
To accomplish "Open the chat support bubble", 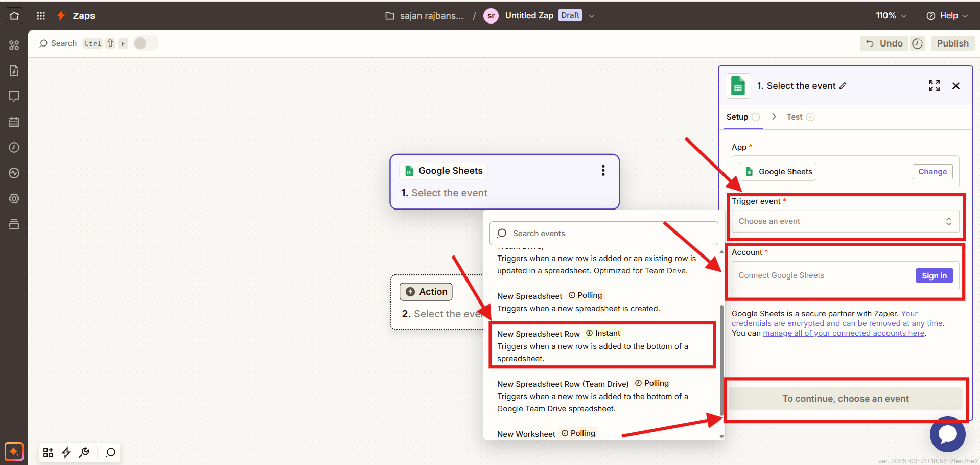I will point(947,434).
